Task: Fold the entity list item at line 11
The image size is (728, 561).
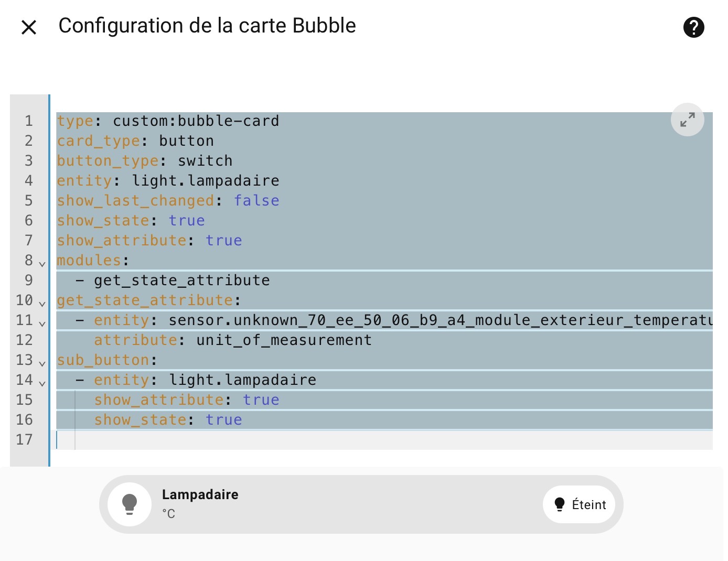Action: (42, 323)
